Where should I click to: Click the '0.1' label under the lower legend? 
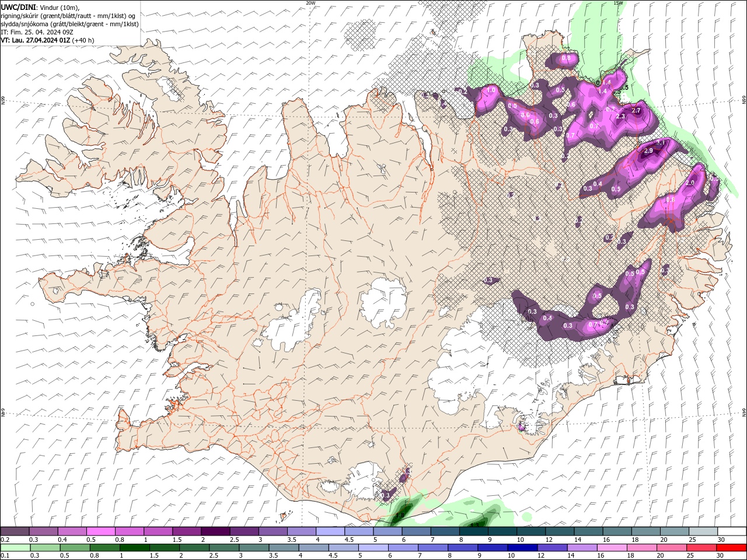(x=5, y=556)
